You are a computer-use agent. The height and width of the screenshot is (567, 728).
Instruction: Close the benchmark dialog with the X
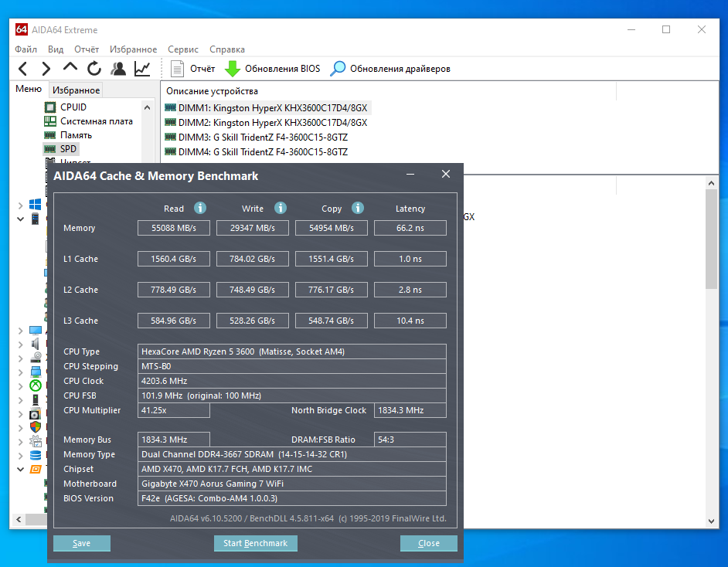tap(446, 174)
